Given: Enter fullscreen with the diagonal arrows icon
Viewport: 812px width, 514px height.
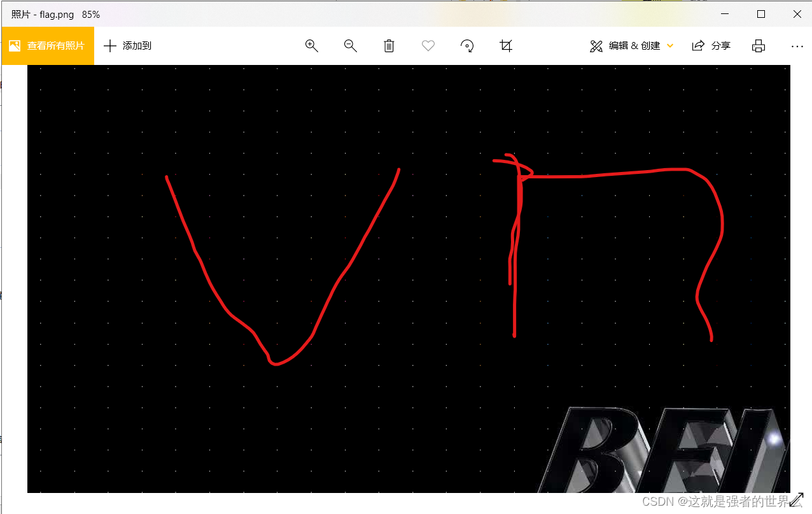Looking at the screenshot, I should pyautogui.click(x=797, y=500).
